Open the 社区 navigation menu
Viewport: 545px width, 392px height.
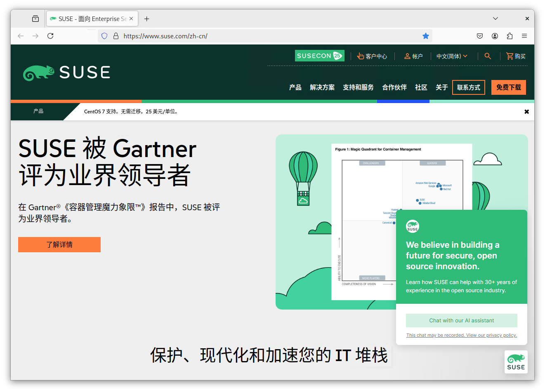(421, 87)
